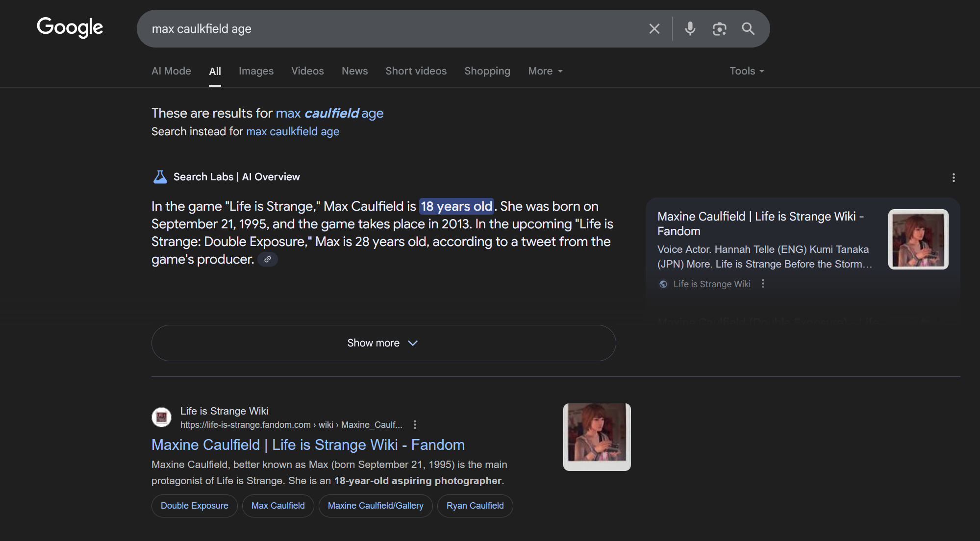Click 'Life is Strange Wiki' source label in card
980x541 pixels.
click(x=712, y=284)
